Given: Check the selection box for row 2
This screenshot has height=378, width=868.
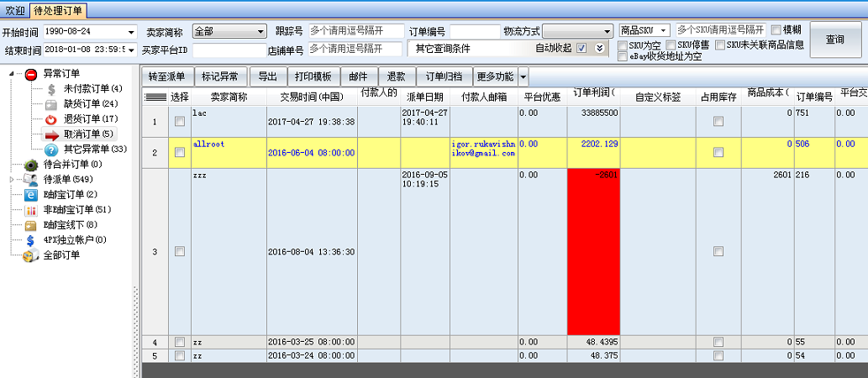Looking at the screenshot, I should point(179,153).
